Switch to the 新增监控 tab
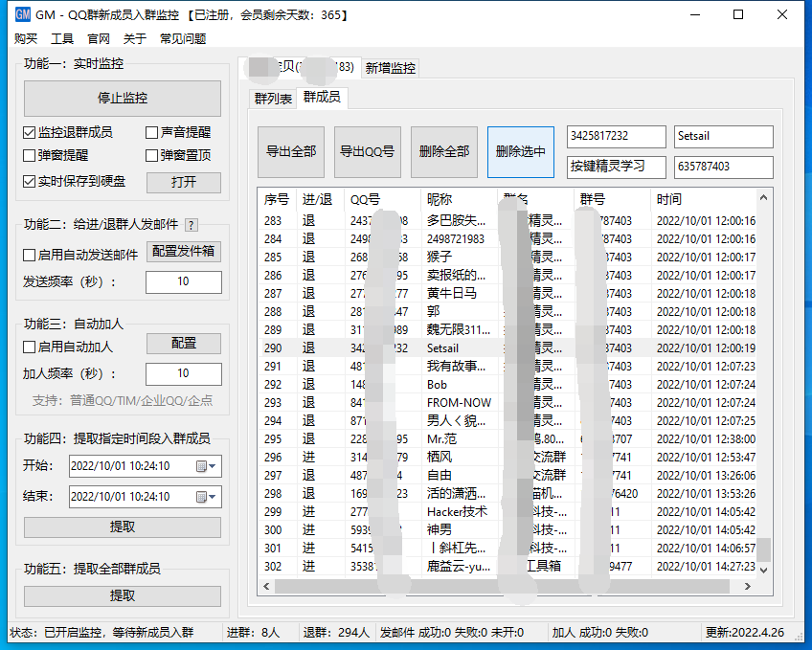The image size is (812, 650). [x=391, y=68]
